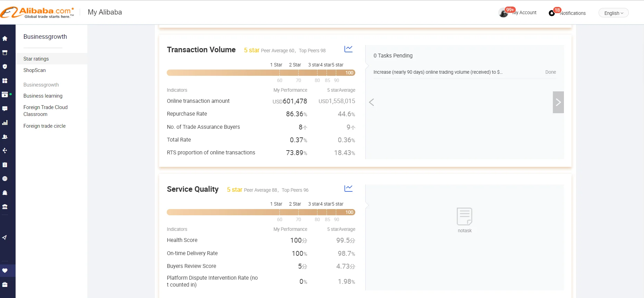
Task: Go to previous task with left arrow
Action: point(372,102)
